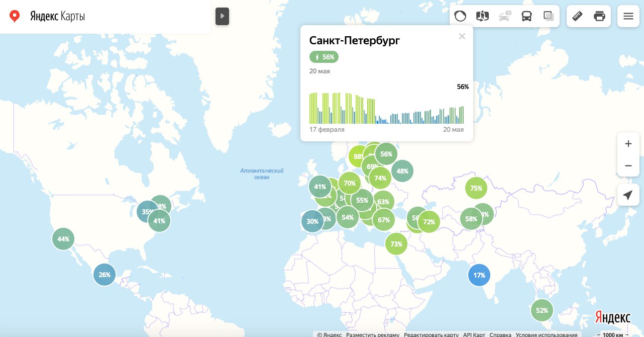Select the 63% map marker

[x=383, y=202]
